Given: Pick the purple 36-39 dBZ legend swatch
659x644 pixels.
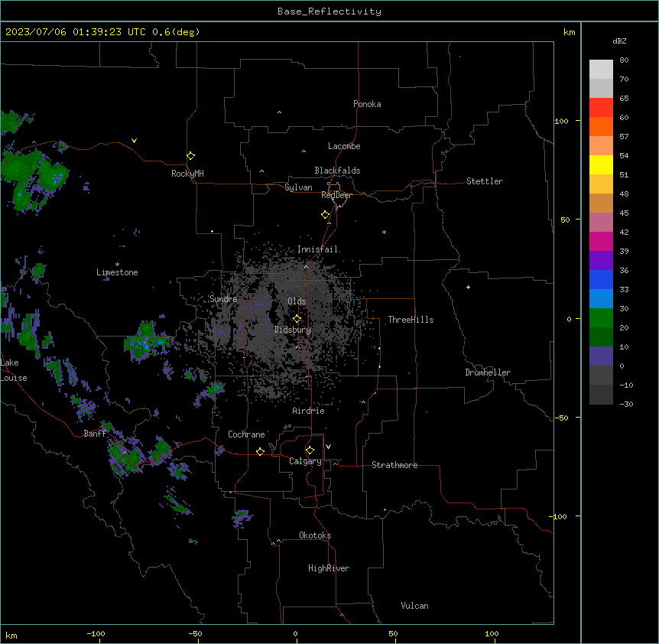Looking at the screenshot, I should click(x=601, y=261).
